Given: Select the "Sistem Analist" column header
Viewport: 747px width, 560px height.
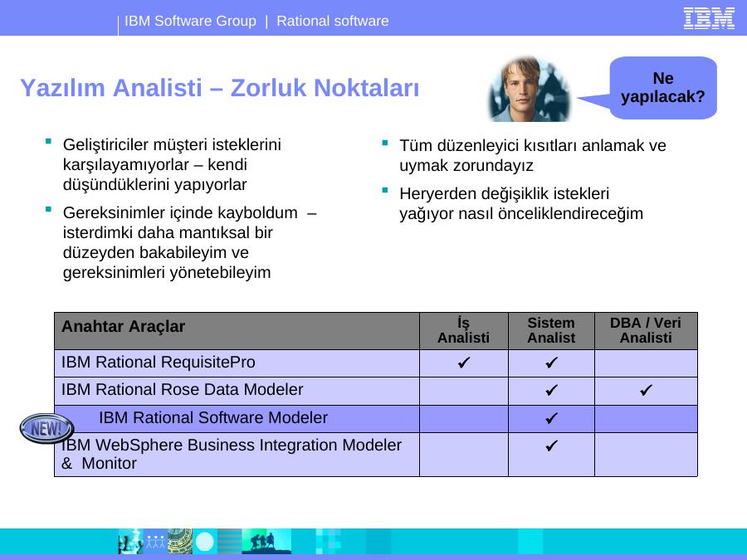Looking at the screenshot, I should click(x=551, y=330).
